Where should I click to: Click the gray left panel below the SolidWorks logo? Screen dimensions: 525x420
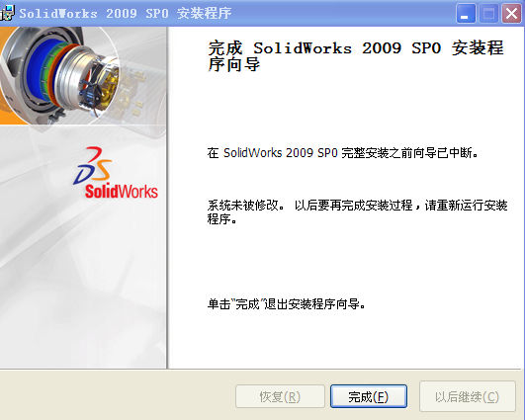83,285
